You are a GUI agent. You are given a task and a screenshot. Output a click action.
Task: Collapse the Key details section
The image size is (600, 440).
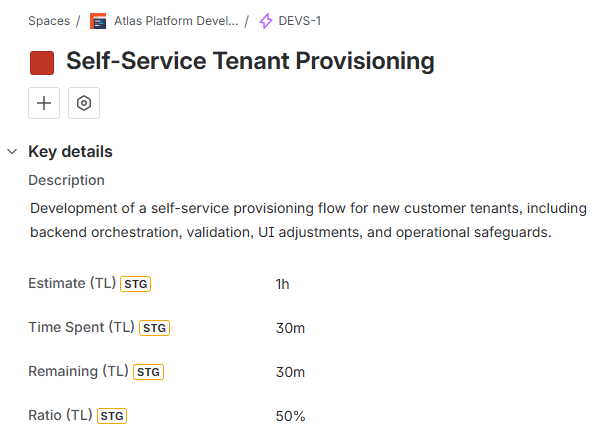point(12,152)
